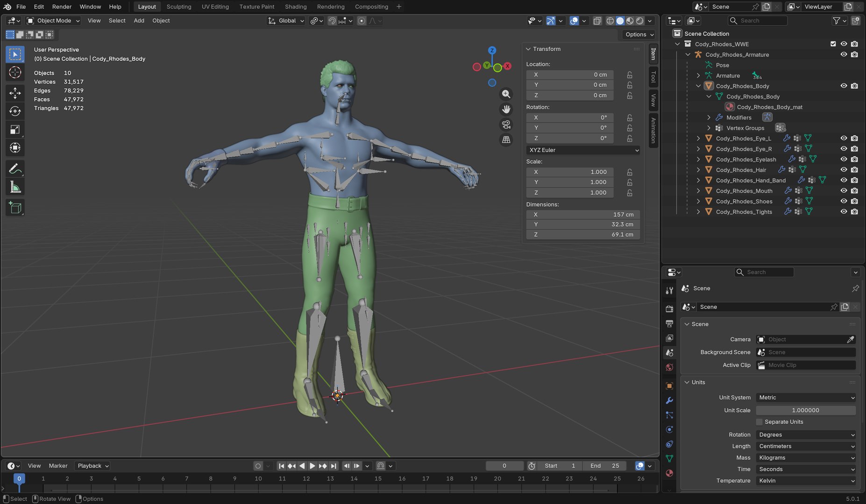Select the Measure tool
The height and width of the screenshot is (504, 866).
[15, 187]
